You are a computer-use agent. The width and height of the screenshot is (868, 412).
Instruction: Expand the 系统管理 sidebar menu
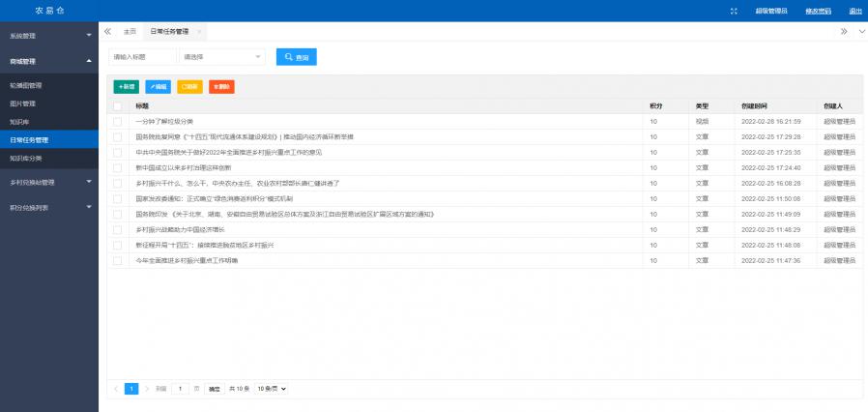point(48,35)
